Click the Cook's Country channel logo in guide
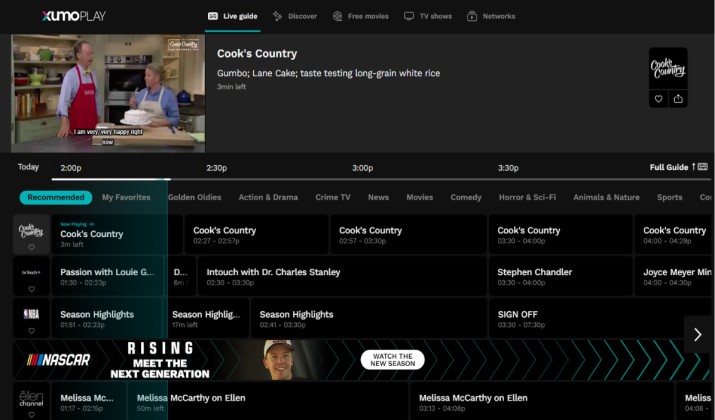This screenshot has height=420, width=715. tap(31, 230)
